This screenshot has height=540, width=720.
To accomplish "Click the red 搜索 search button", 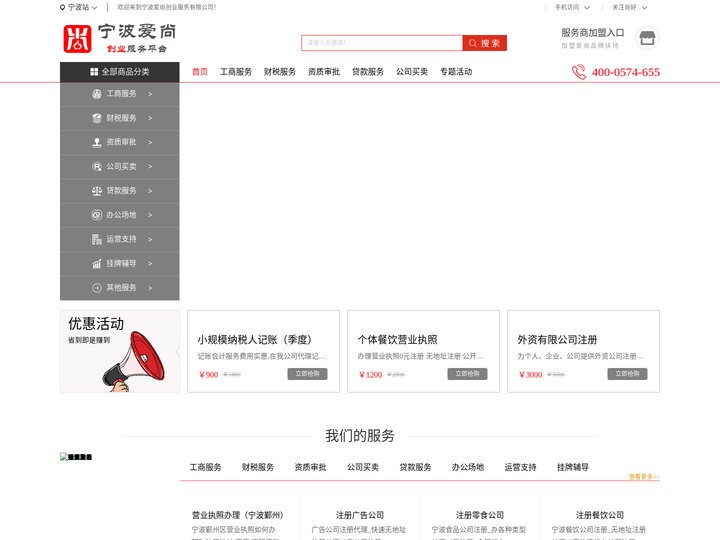I will point(484,43).
